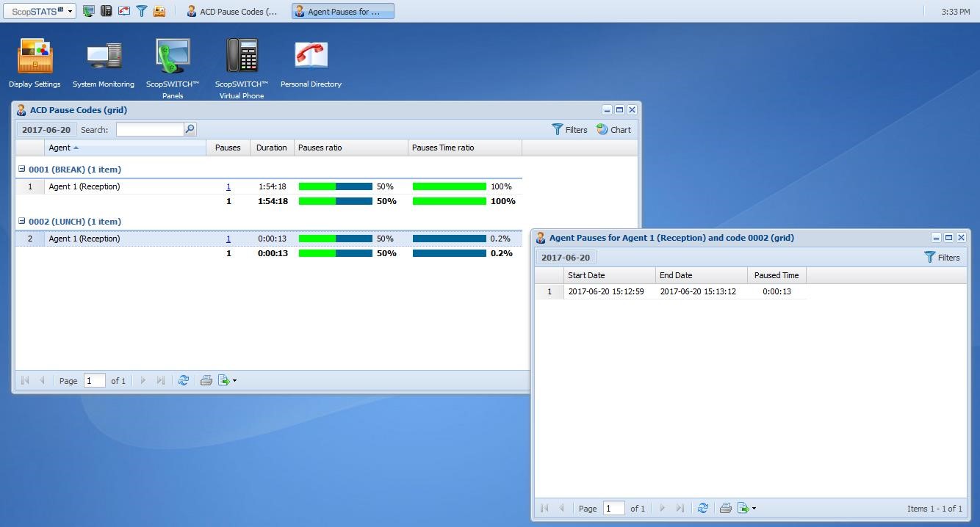Collapse the 0002 (LUNCH) group
980x527 pixels.
(x=22, y=221)
